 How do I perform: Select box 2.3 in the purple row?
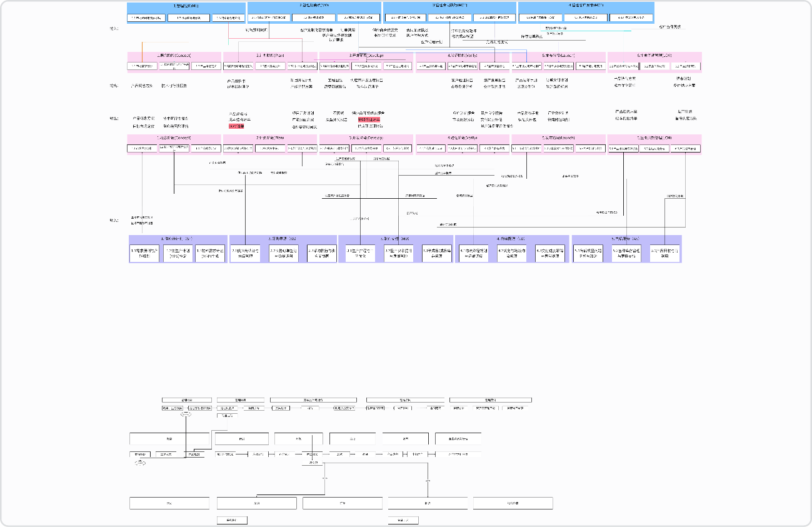pos(321,253)
